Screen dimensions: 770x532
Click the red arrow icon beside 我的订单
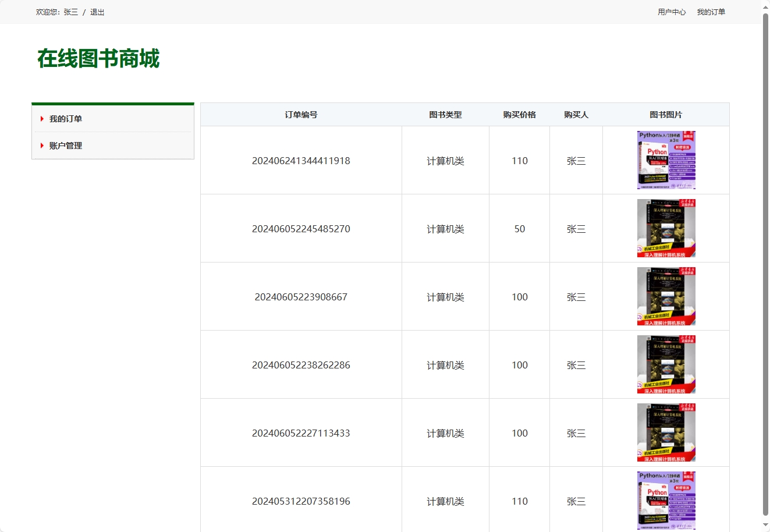pos(41,119)
